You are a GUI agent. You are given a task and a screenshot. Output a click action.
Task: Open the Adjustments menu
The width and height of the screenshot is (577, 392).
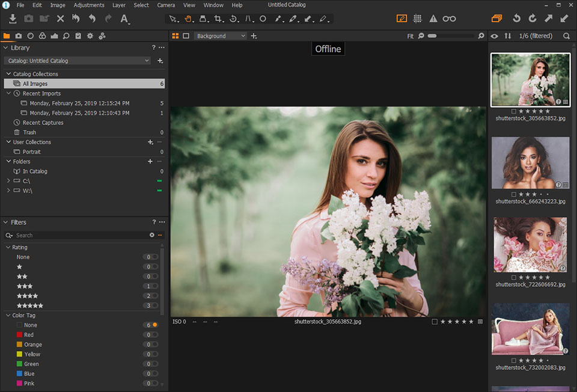click(x=89, y=5)
